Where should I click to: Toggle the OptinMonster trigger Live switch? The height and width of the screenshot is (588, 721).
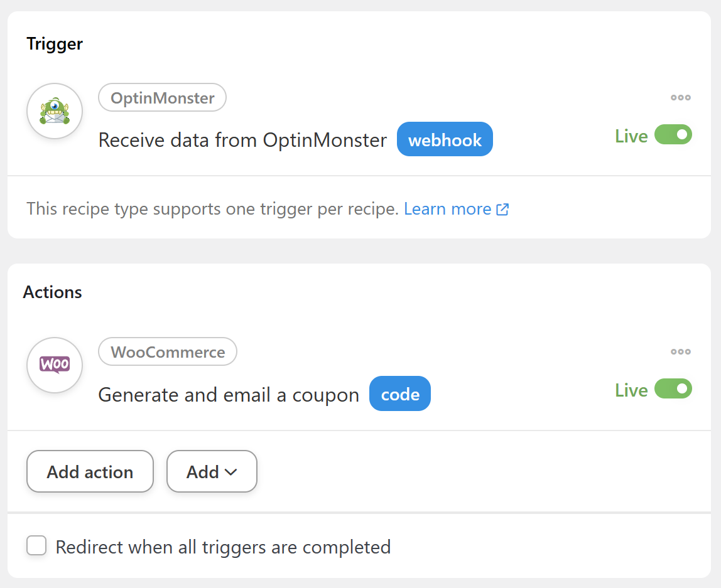pyautogui.click(x=673, y=135)
